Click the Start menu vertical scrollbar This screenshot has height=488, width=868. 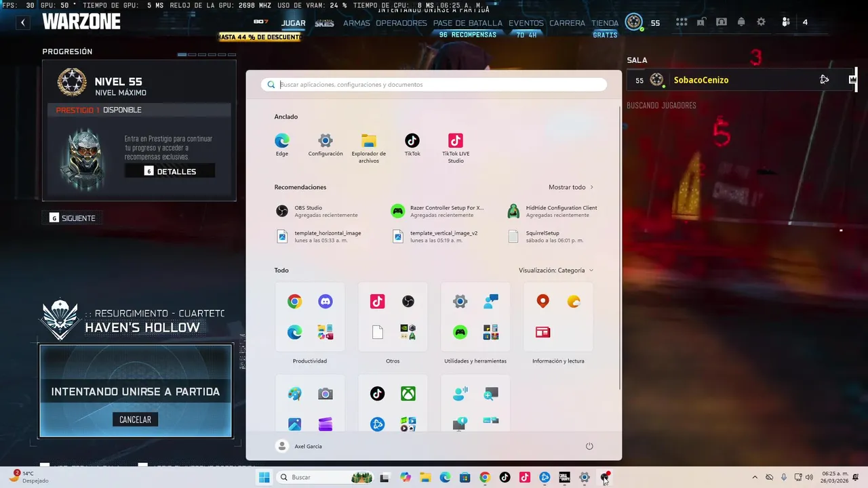tap(619, 247)
